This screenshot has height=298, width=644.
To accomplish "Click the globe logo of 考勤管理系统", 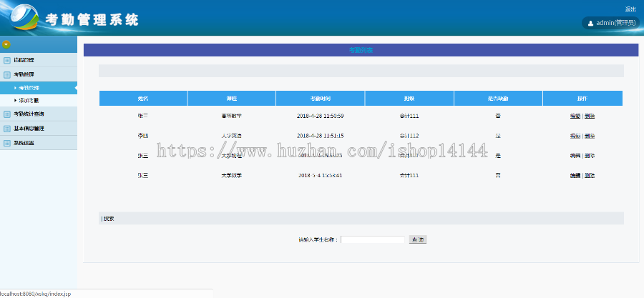I will pyautogui.click(x=24, y=18).
